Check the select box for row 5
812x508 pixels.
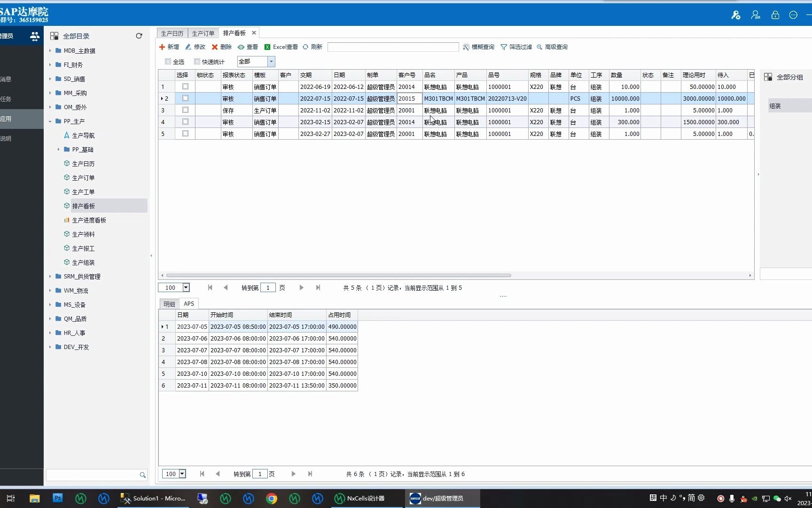point(185,134)
